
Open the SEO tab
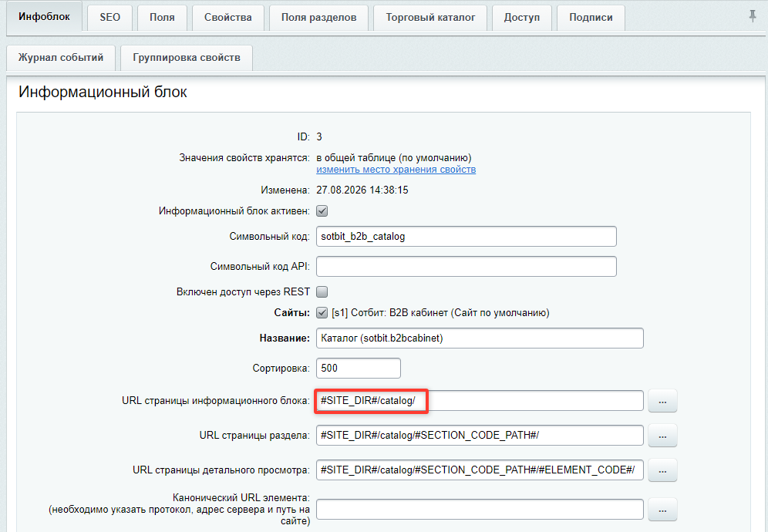(x=109, y=17)
